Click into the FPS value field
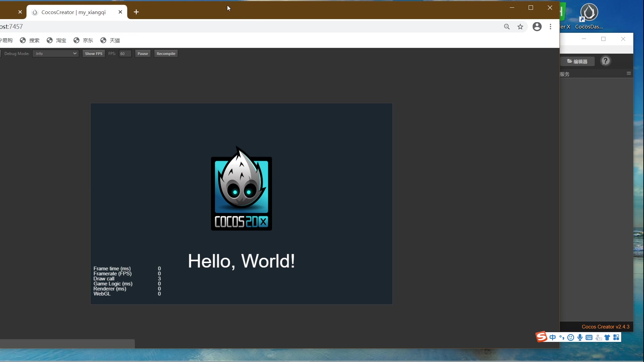Screen dimensions: 644x362 pos(125,54)
